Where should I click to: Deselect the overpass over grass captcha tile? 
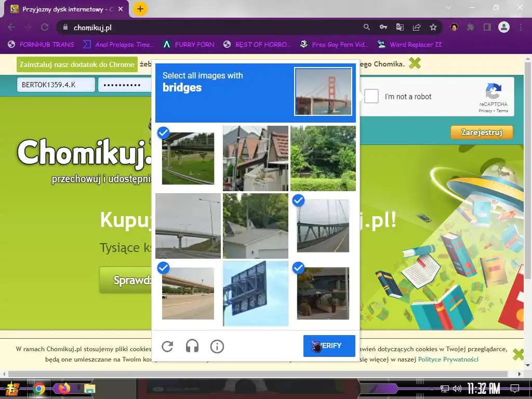pos(188,158)
